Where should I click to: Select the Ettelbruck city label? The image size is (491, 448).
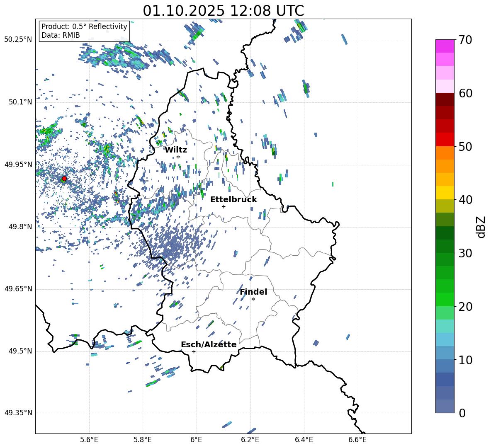click(x=233, y=200)
